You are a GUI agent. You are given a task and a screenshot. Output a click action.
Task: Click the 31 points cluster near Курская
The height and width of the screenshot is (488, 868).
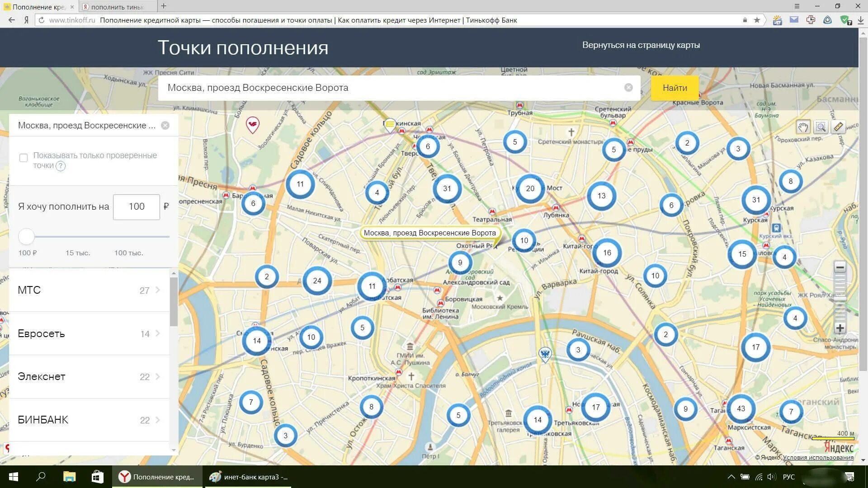[756, 200]
